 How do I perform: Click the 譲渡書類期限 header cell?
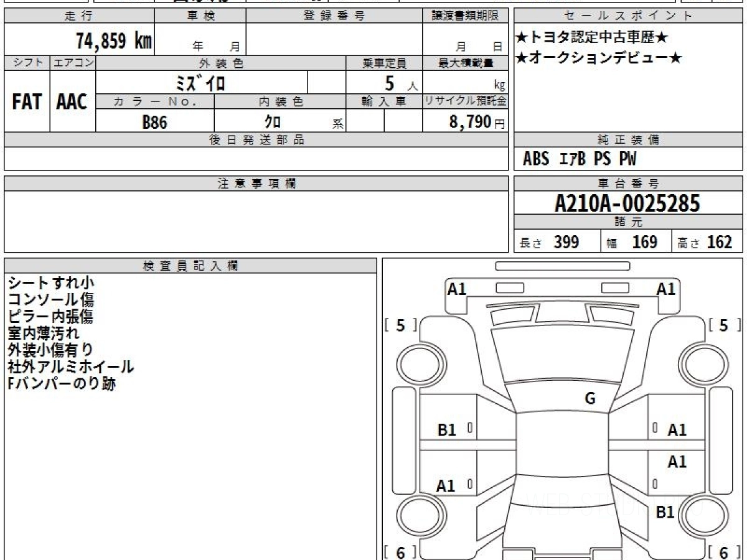(466, 16)
